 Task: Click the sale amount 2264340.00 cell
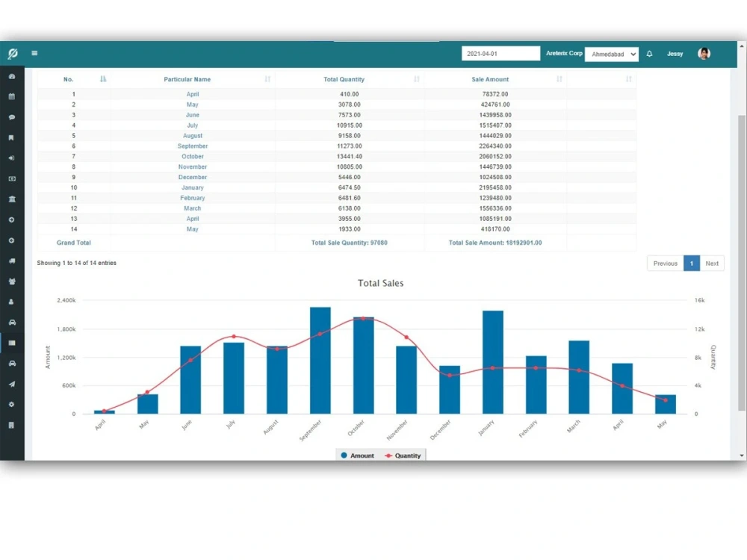pos(495,146)
